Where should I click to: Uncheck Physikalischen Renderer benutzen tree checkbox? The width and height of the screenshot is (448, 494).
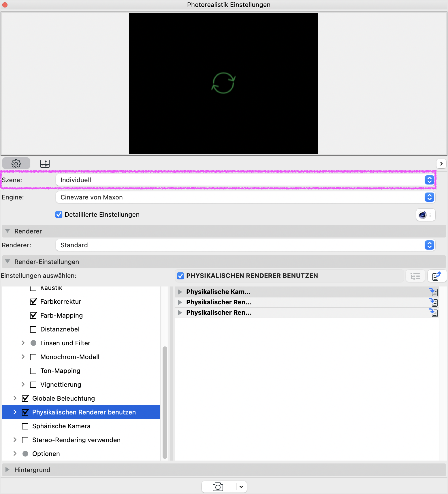[x=25, y=412]
